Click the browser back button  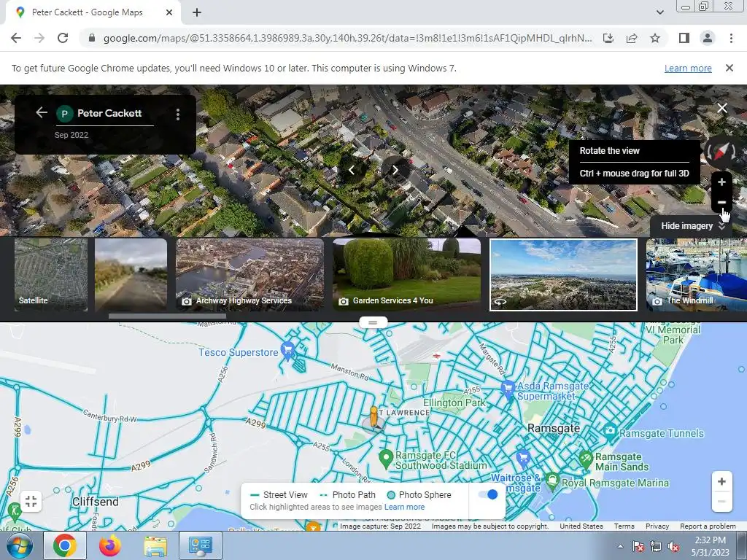point(16,38)
